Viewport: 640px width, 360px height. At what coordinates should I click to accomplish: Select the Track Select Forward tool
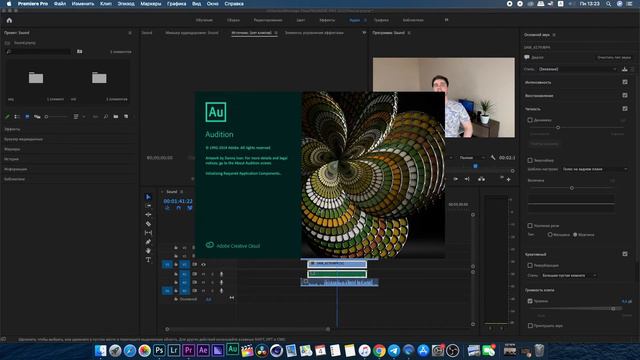click(148, 206)
